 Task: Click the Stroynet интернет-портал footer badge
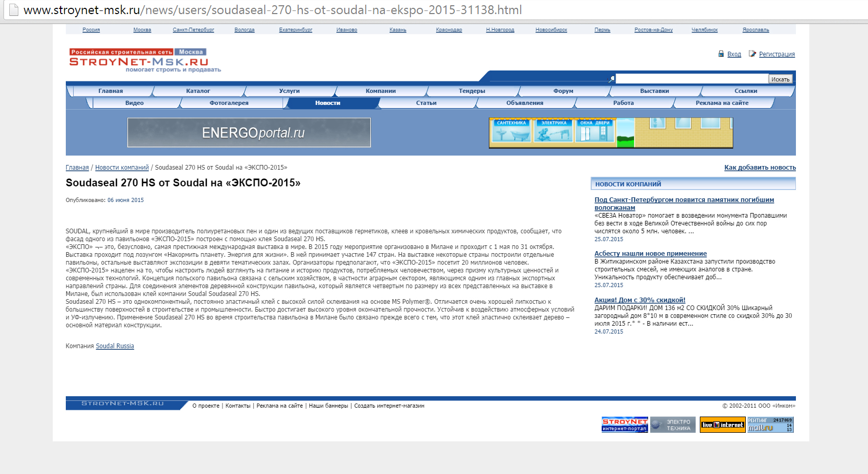[625, 424]
